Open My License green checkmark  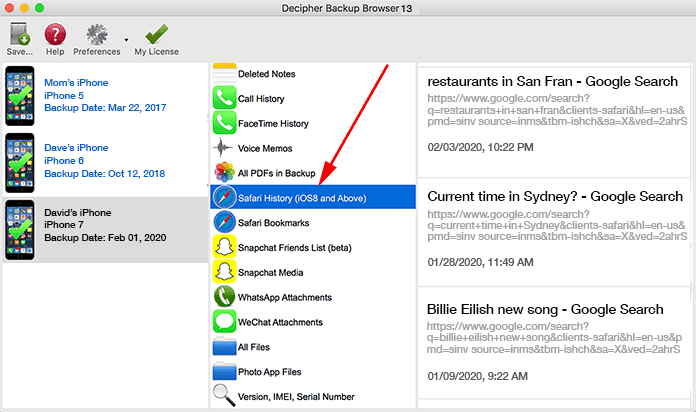point(157,35)
